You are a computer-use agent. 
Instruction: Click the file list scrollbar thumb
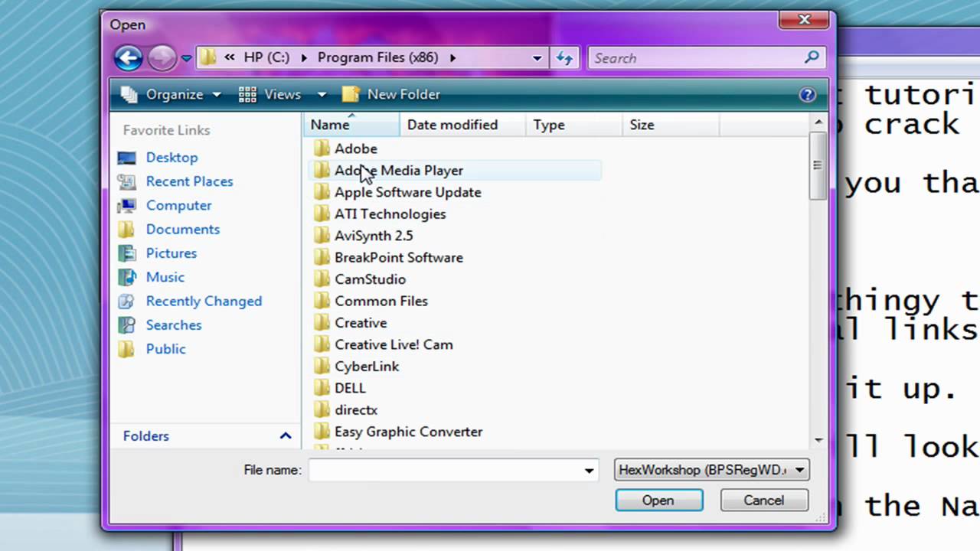click(x=818, y=165)
